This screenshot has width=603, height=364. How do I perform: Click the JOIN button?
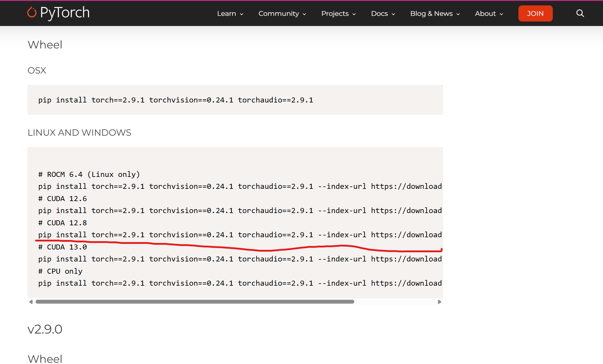pos(535,13)
